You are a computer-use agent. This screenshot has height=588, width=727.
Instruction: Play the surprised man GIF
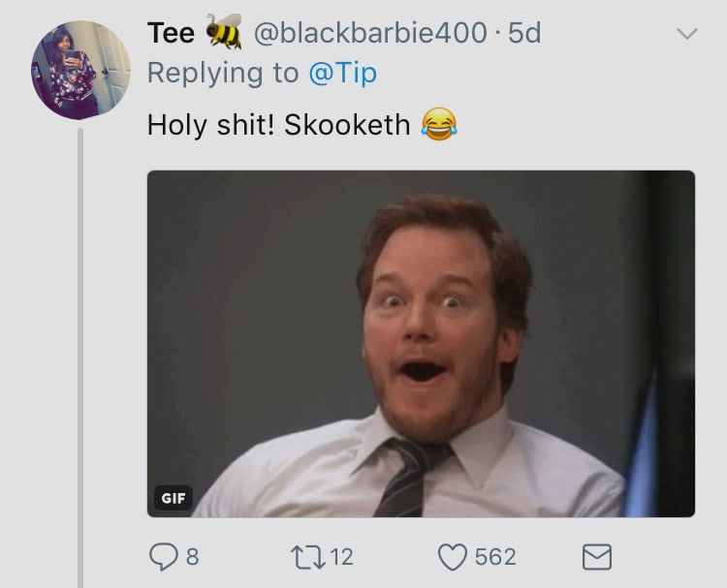pyautogui.click(x=421, y=344)
